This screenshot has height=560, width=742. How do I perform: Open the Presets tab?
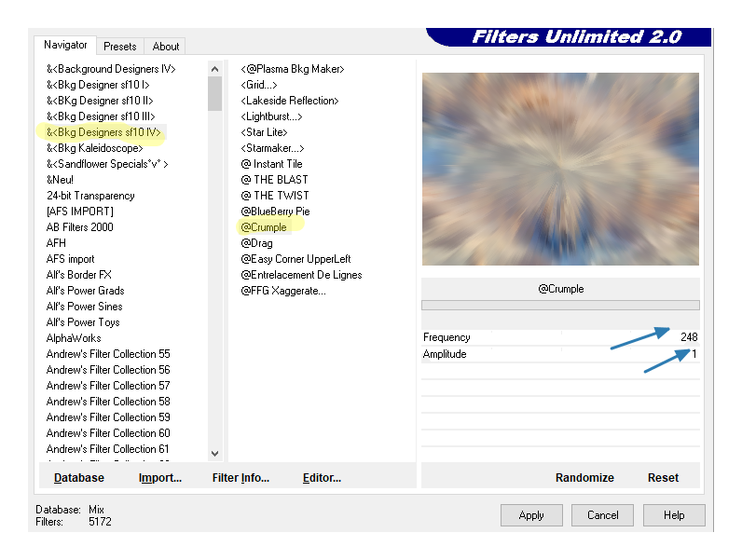click(x=119, y=47)
